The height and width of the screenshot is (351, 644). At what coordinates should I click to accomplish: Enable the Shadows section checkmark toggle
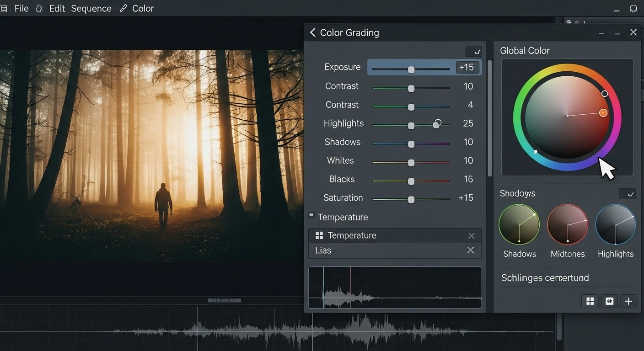(627, 193)
